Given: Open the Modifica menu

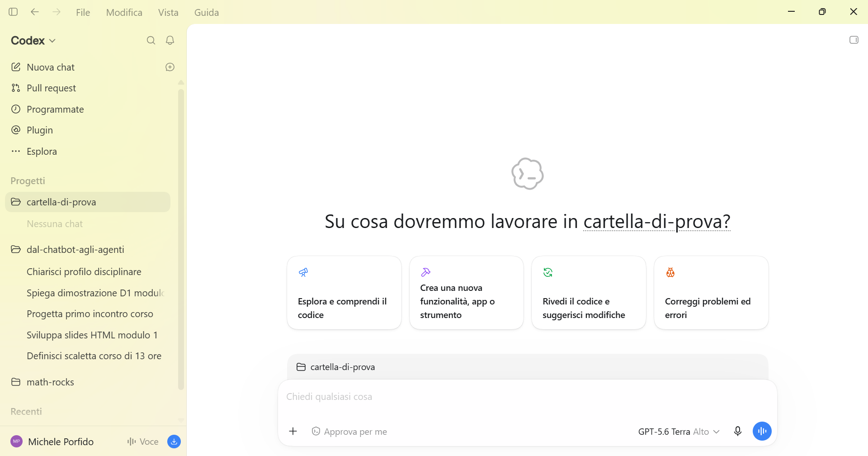Looking at the screenshot, I should (x=124, y=13).
